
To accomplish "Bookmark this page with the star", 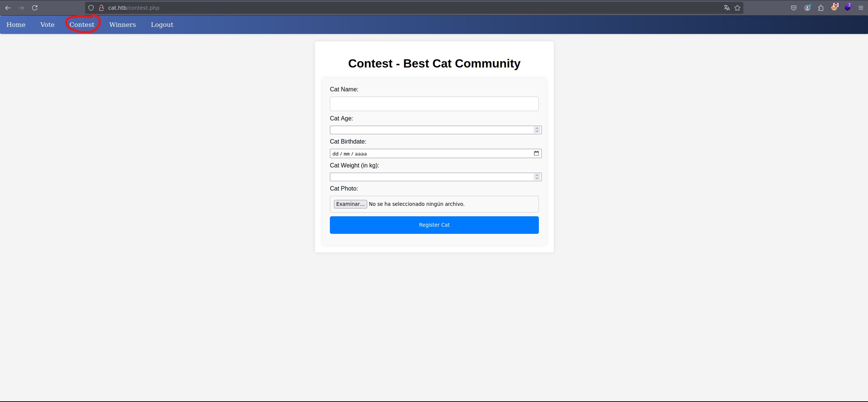I will pyautogui.click(x=737, y=8).
